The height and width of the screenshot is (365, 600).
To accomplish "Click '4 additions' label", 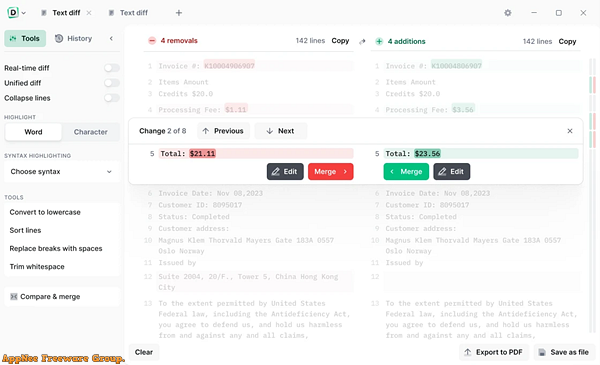I will [406, 41].
